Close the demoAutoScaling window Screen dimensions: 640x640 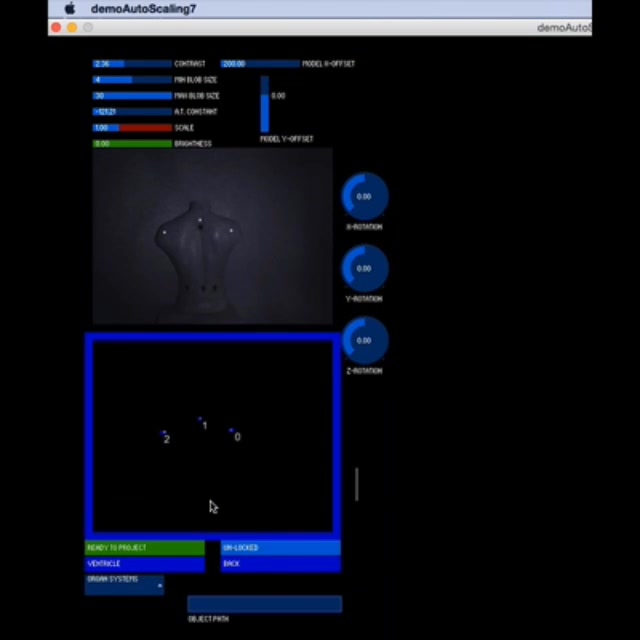coord(56,27)
